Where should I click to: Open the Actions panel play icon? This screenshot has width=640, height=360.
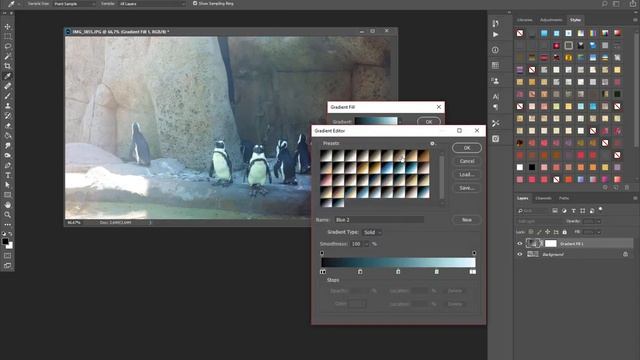[x=496, y=35]
